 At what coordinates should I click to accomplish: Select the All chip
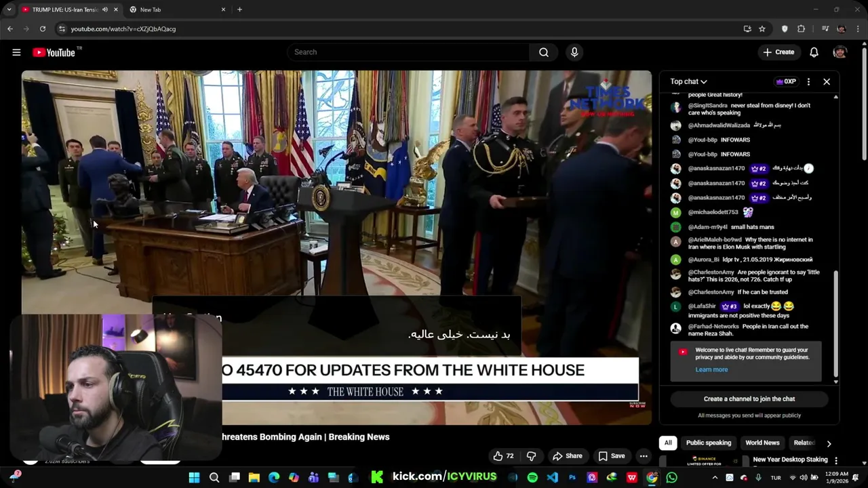668,443
